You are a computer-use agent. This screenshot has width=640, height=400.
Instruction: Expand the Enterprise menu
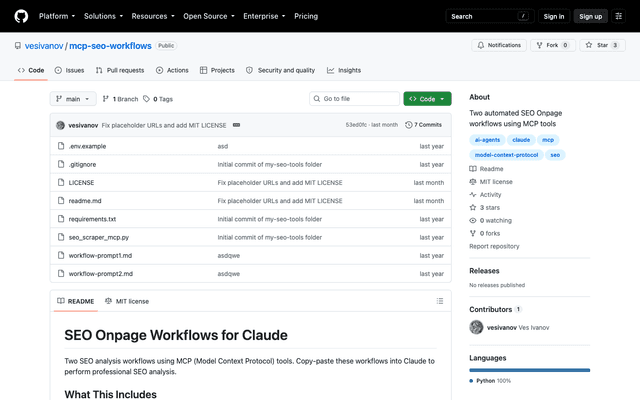tap(264, 16)
